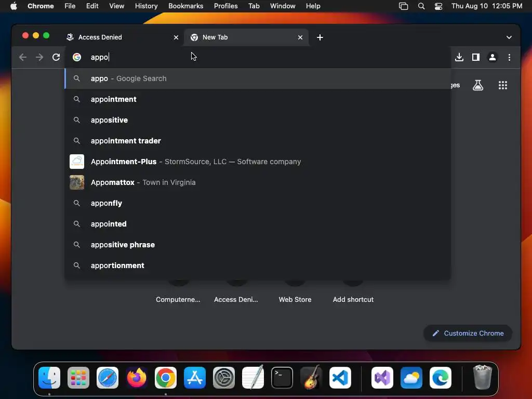The image size is (532, 399).
Task: Open the Access Deni... shortcut
Action: tap(236, 299)
